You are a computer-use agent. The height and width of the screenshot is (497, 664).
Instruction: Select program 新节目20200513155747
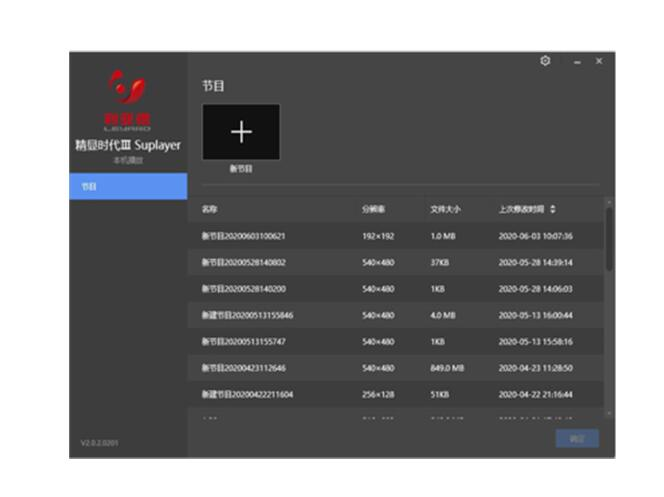click(243, 341)
